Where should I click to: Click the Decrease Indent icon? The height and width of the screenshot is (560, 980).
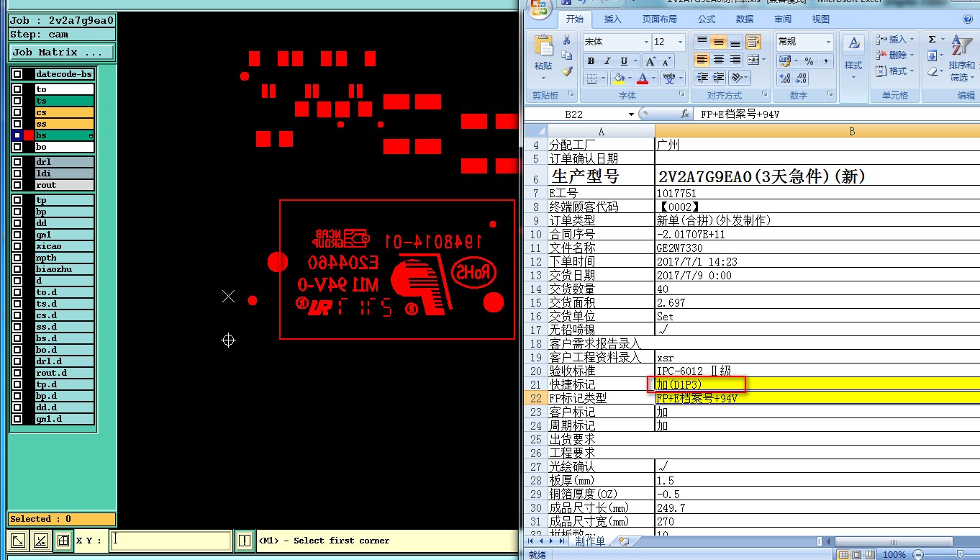pos(702,77)
